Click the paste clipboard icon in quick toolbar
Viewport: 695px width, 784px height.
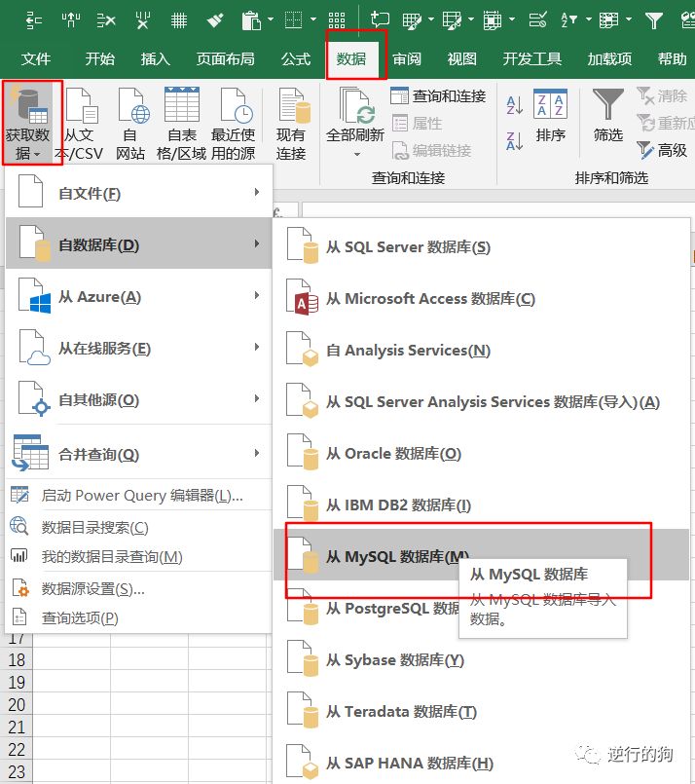click(x=251, y=20)
